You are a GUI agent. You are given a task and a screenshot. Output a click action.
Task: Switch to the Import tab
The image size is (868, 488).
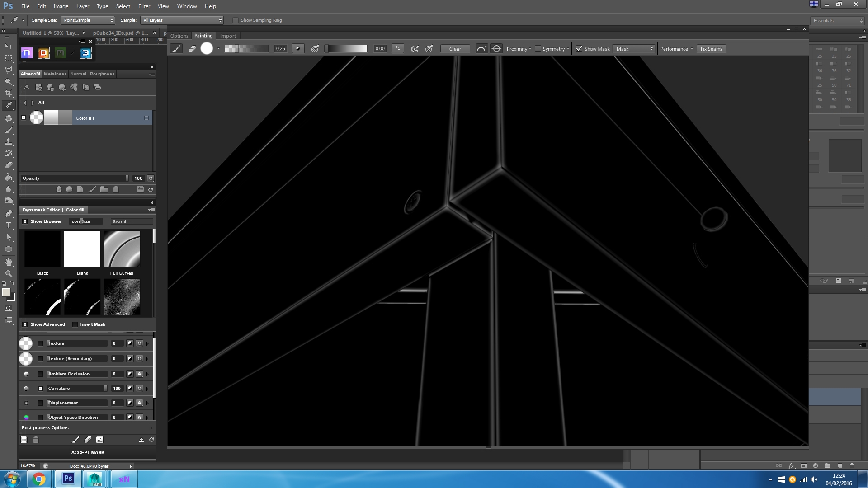tap(228, 36)
